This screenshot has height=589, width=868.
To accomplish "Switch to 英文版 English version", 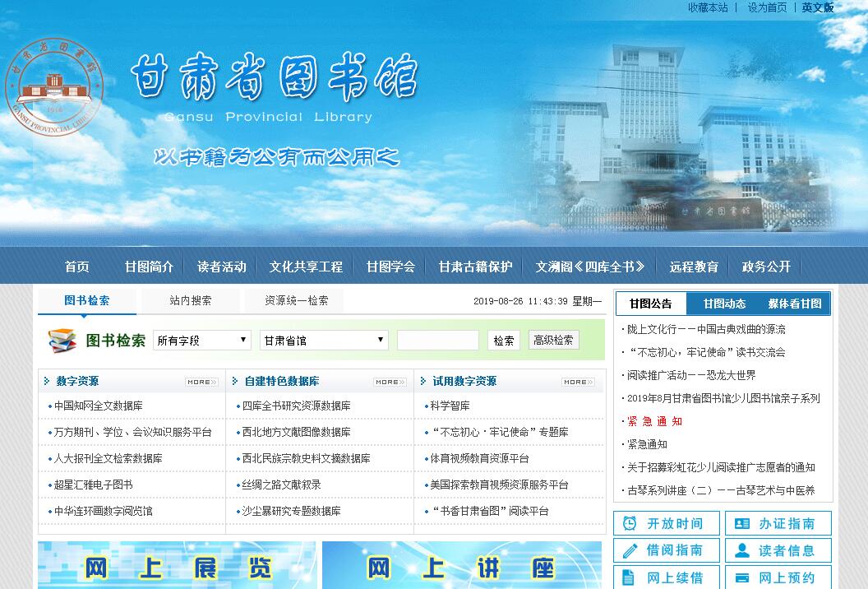I will pos(818,7).
